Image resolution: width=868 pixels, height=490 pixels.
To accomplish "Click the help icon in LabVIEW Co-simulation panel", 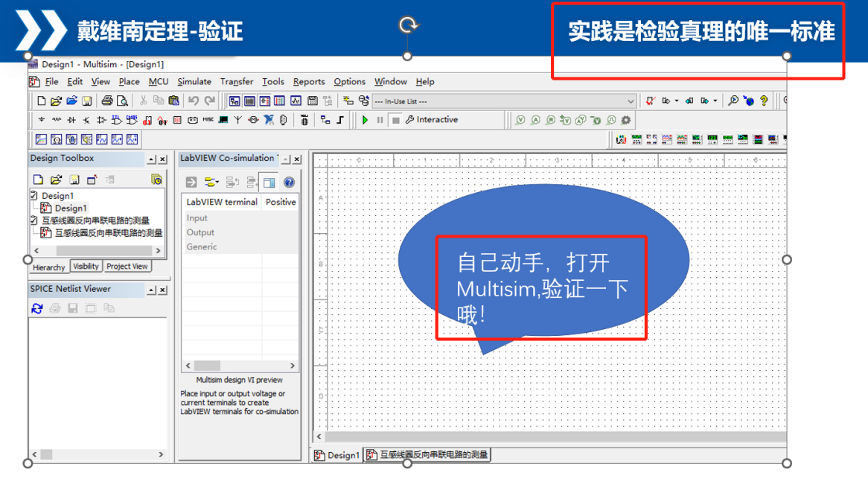I will point(289,182).
